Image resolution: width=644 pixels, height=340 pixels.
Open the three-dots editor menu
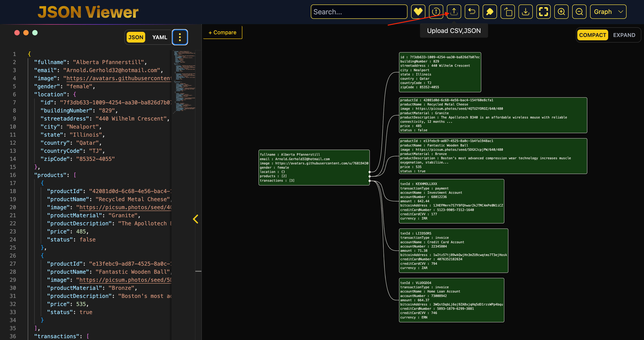pyautogui.click(x=180, y=37)
